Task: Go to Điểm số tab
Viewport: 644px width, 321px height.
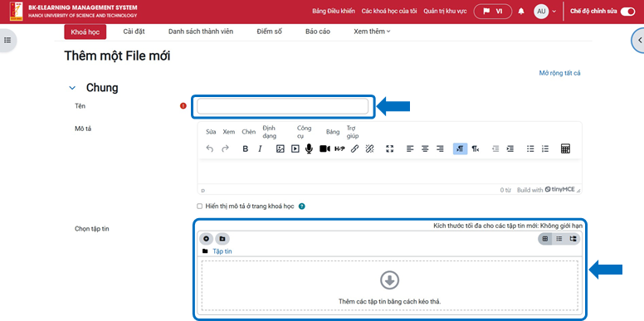Action: [270, 32]
